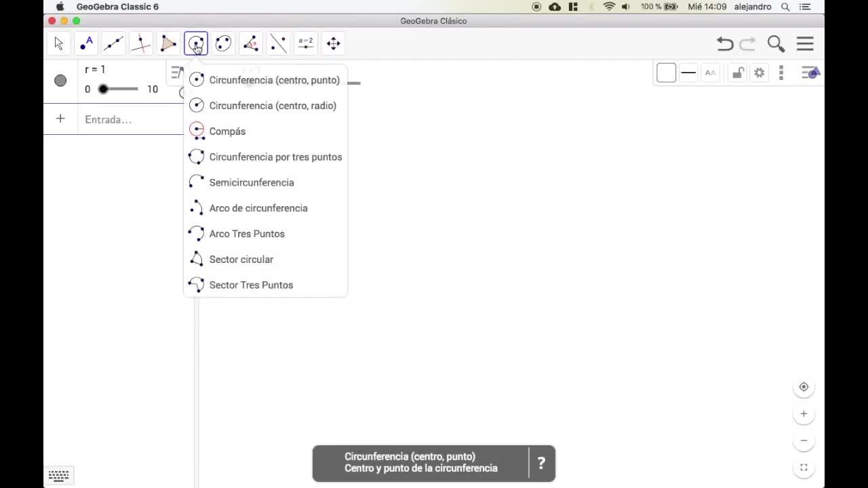The width and height of the screenshot is (868, 488).
Task: Click the fullscreen icon
Action: [804, 468]
